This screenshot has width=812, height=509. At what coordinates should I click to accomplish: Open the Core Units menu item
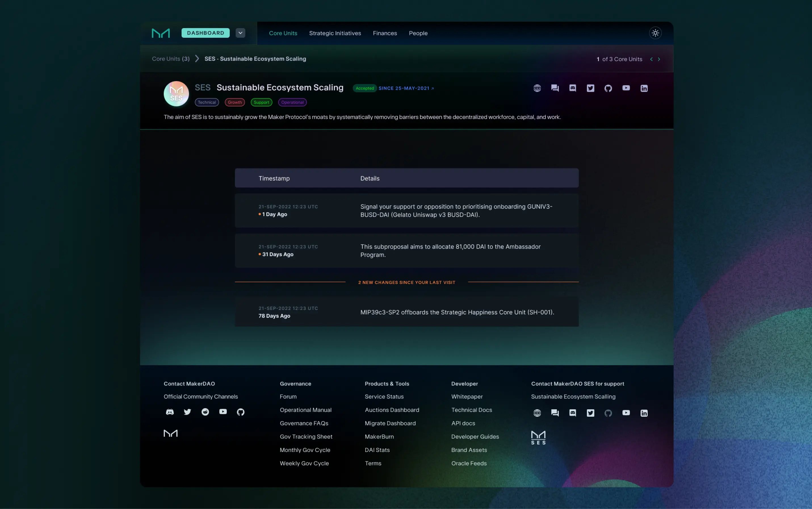(283, 33)
